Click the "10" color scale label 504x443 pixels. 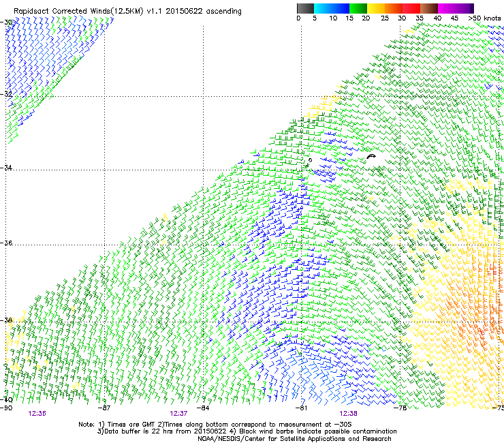pyautogui.click(x=333, y=18)
